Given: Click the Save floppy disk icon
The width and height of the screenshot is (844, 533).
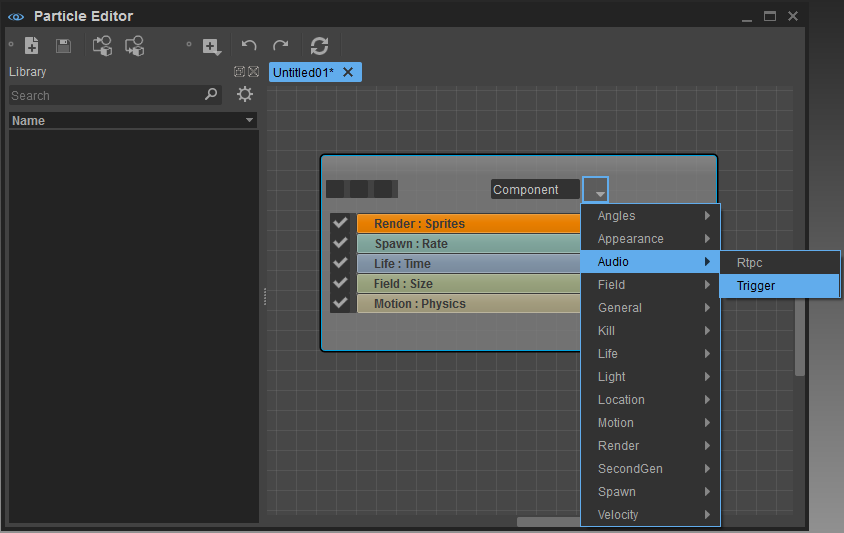Looking at the screenshot, I should tap(64, 46).
